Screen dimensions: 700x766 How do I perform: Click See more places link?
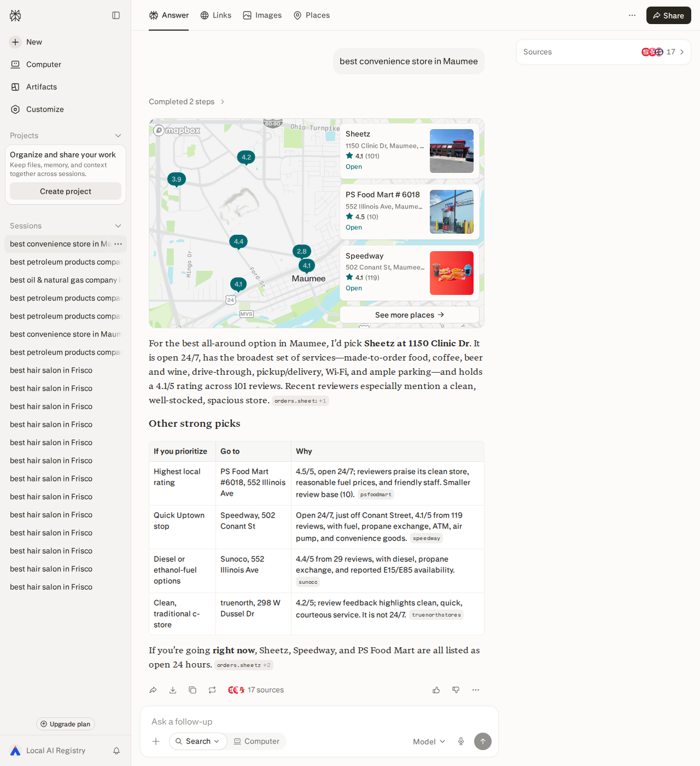410,315
